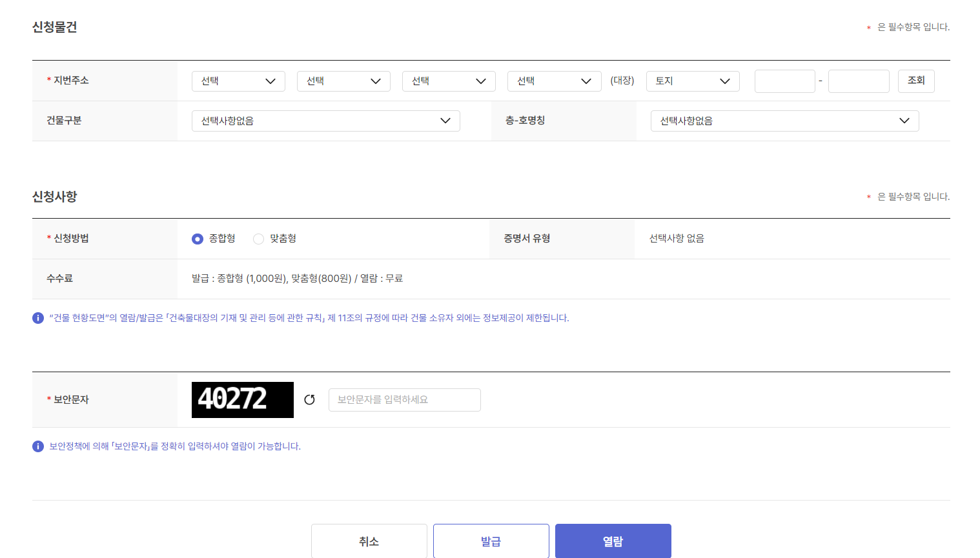Open the fourth 선택 neighborhood dropdown
This screenshot has width=980, height=558.
pyautogui.click(x=554, y=81)
